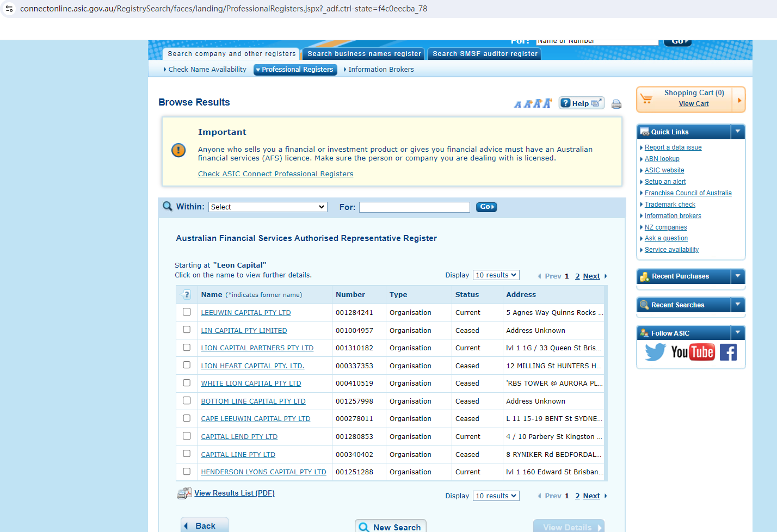Check the CAPE LEEUWIN CAPITAL row box
The width and height of the screenshot is (777, 532).
point(187,418)
